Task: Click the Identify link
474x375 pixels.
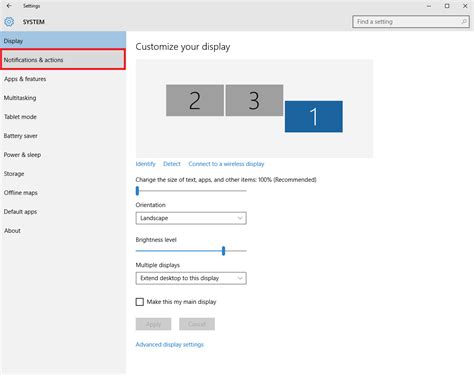Action: coord(145,164)
